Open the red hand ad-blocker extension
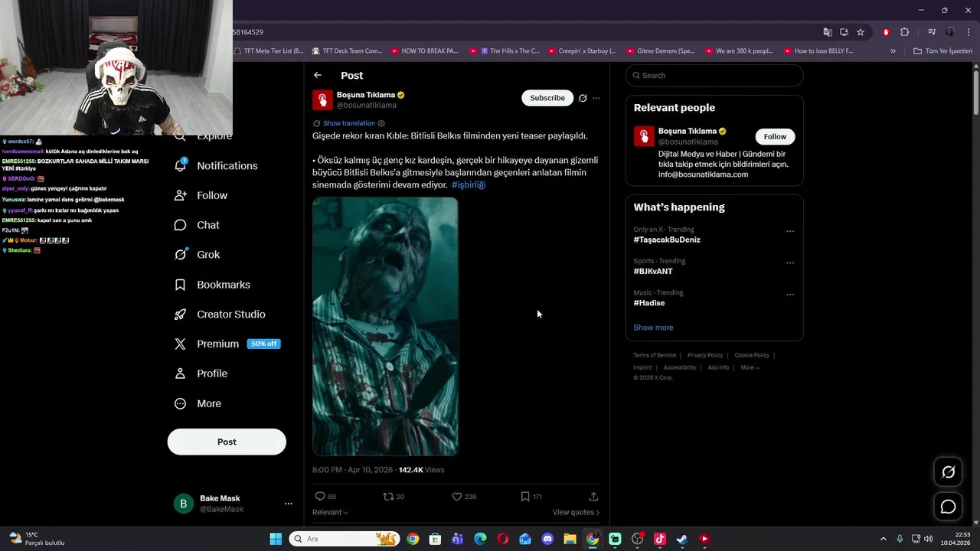 pos(886,32)
